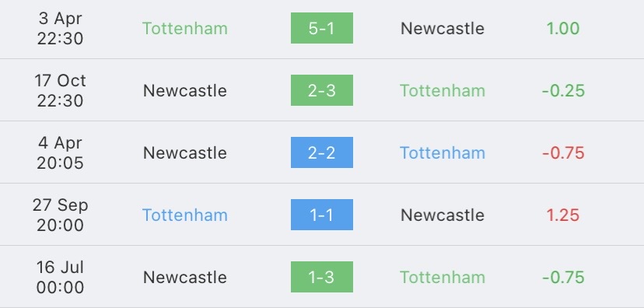Open Newcastle in the 27 Sep match
Image resolution: width=644 pixels, height=308 pixels.
coord(443,215)
